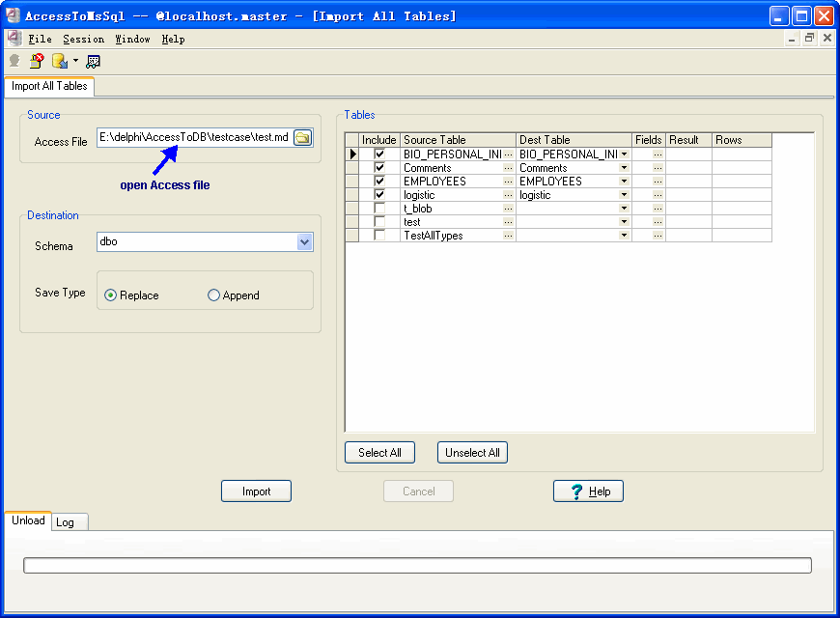This screenshot has height=618, width=840.
Task: Switch to the Unload tab
Action: click(x=28, y=520)
